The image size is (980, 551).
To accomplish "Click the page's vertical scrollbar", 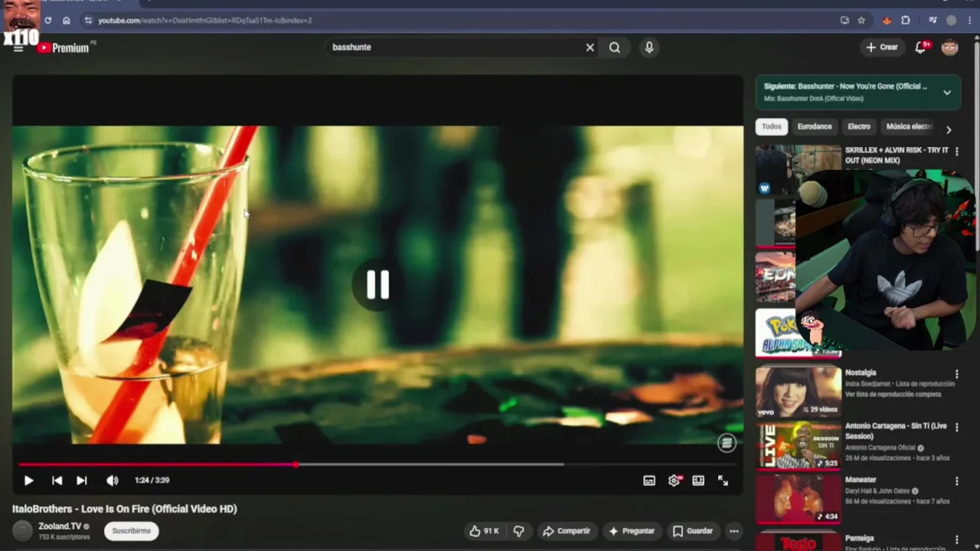I will tap(976, 291).
